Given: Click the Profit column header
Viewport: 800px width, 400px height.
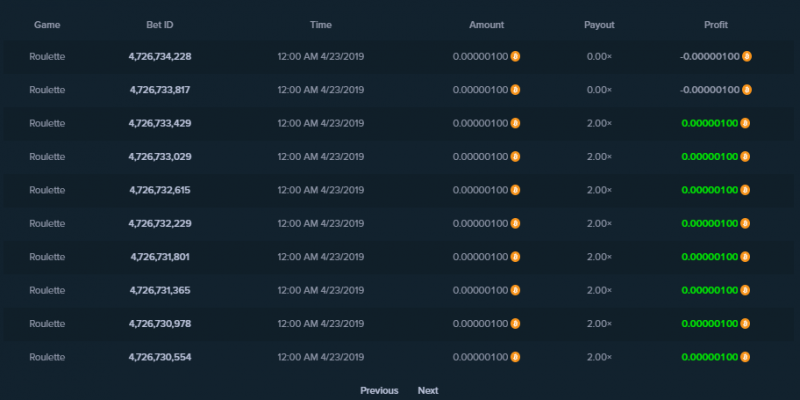Looking at the screenshot, I should [x=716, y=24].
